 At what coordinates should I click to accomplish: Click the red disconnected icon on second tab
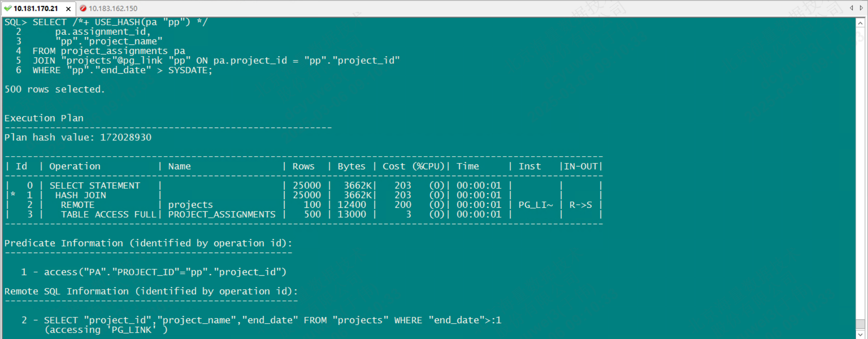[83, 8]
